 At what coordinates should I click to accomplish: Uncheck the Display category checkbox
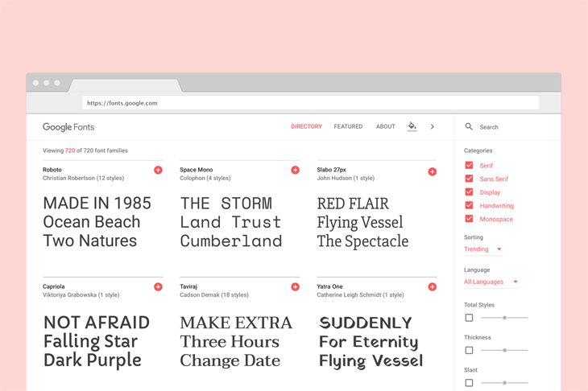[469, 192]
